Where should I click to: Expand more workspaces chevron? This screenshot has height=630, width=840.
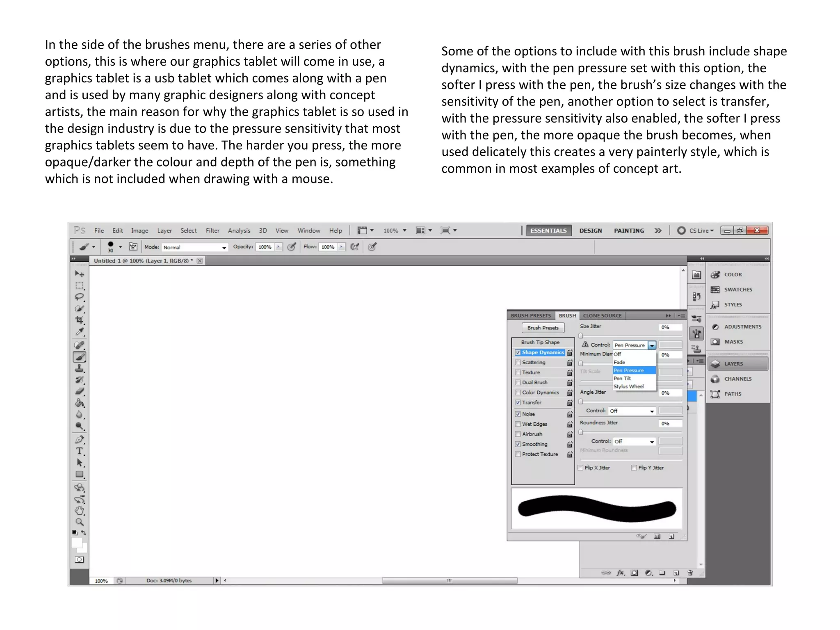658,231
